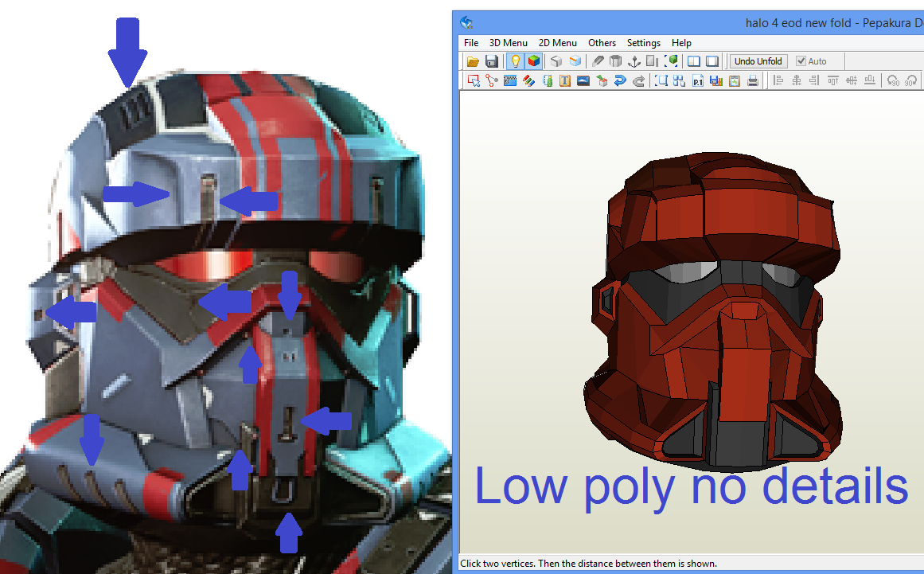The height and width of the screenshot is (574, 924).
Task: Click the floppy disk with color bars icon
Action: (x=716, y=80)
